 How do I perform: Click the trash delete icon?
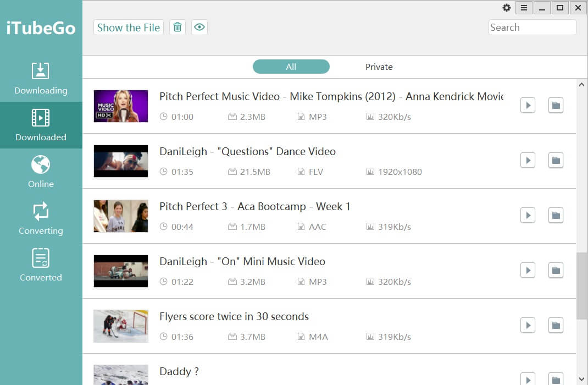click(177, 28)
